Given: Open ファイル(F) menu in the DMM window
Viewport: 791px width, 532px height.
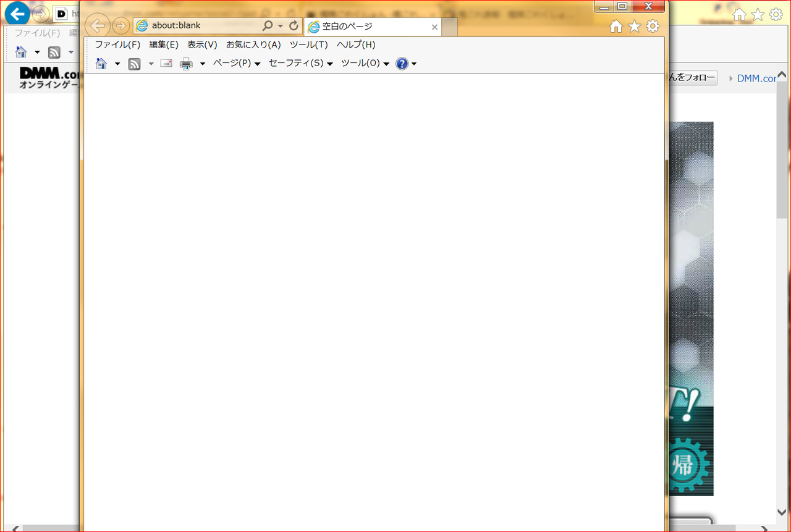Looking at the screenshot, I should coord(38,33).
